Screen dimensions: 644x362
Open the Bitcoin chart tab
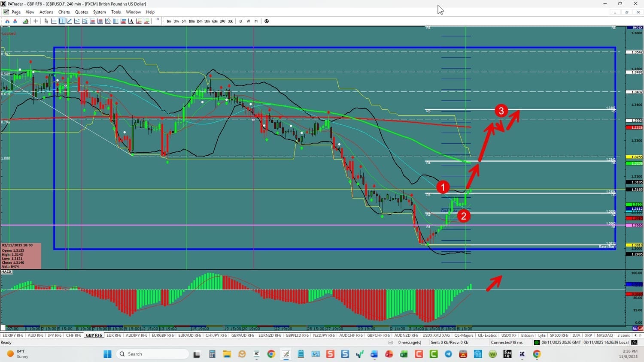pos(527,335)
